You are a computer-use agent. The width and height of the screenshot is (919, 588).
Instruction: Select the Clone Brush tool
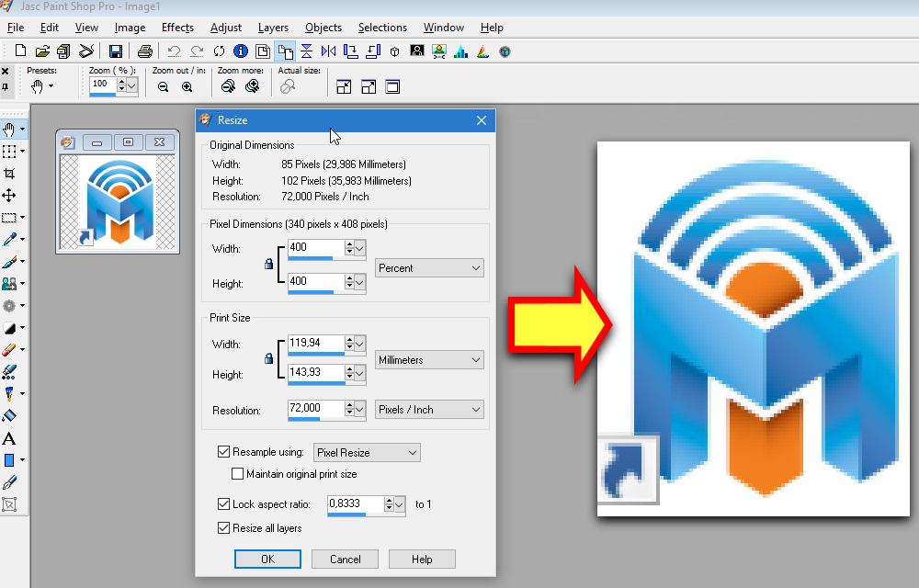9,284
